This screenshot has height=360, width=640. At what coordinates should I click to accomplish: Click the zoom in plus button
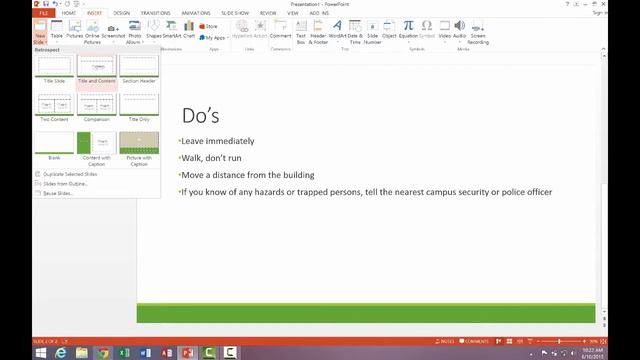click(584, 341)
